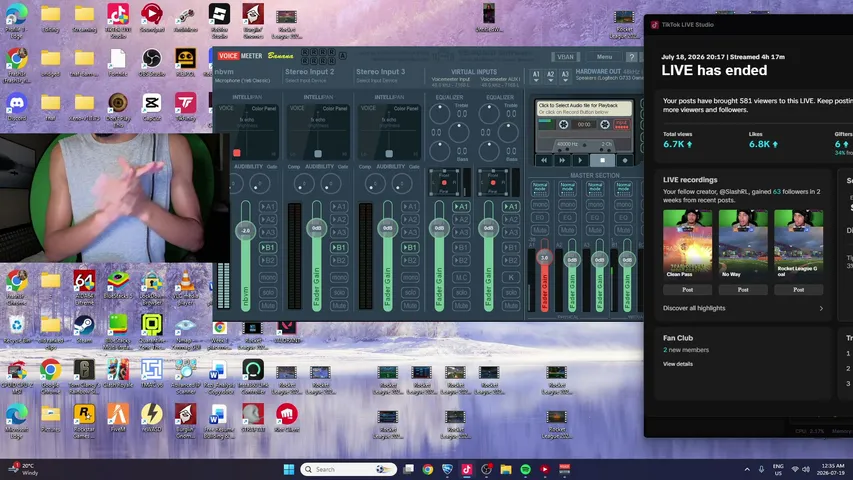This screenshot has width=853, height=480.
Task: Select the VLC media player desktop icon
Action: tap(186, 287)
